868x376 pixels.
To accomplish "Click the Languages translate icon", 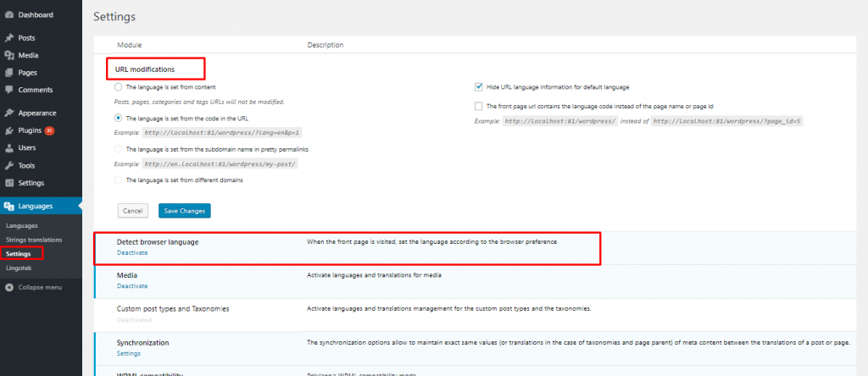I will (8, 207).
